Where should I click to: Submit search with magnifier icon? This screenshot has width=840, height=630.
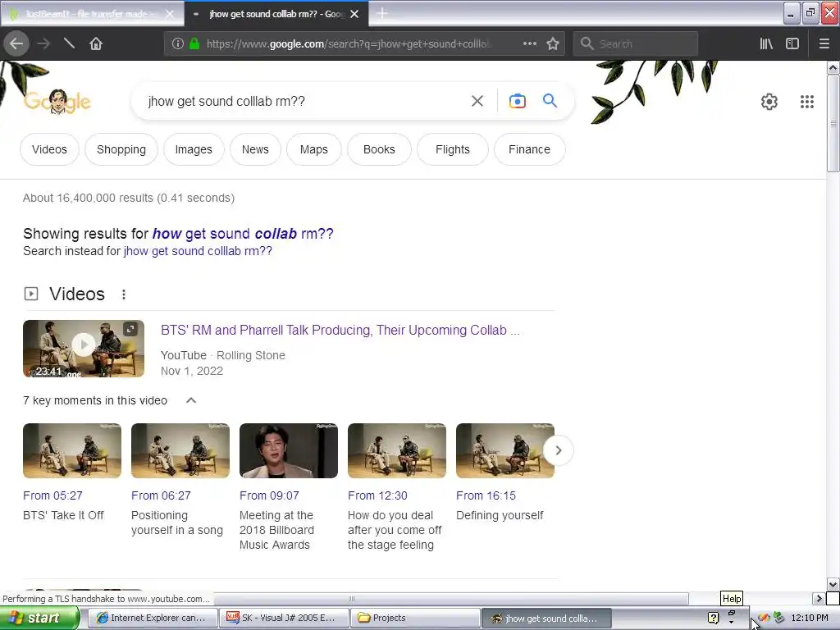pyautogui.click(x=550, y=100)
